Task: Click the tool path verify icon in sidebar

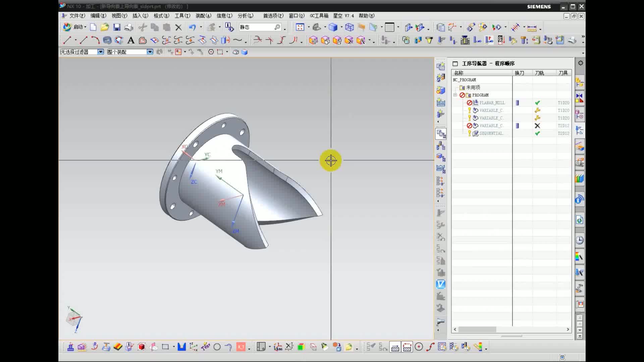Action: pos(440,284)
